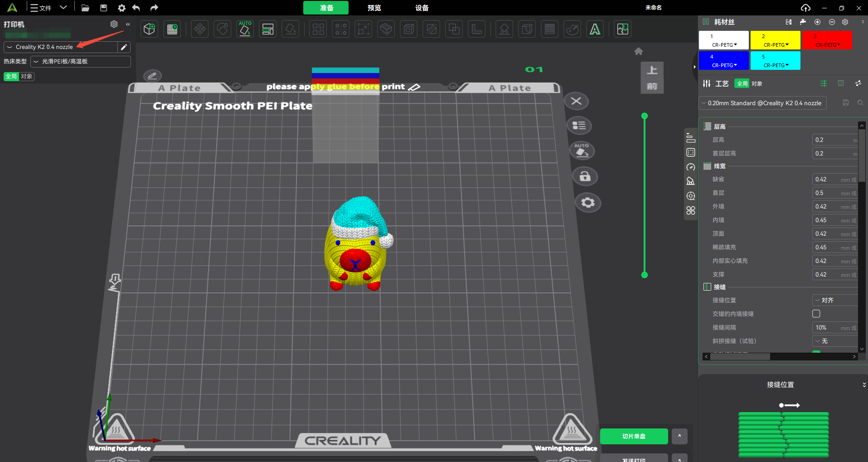Click the Add plate grid icon
Screen dimensions: 868x462
click(x=172, y=29)
